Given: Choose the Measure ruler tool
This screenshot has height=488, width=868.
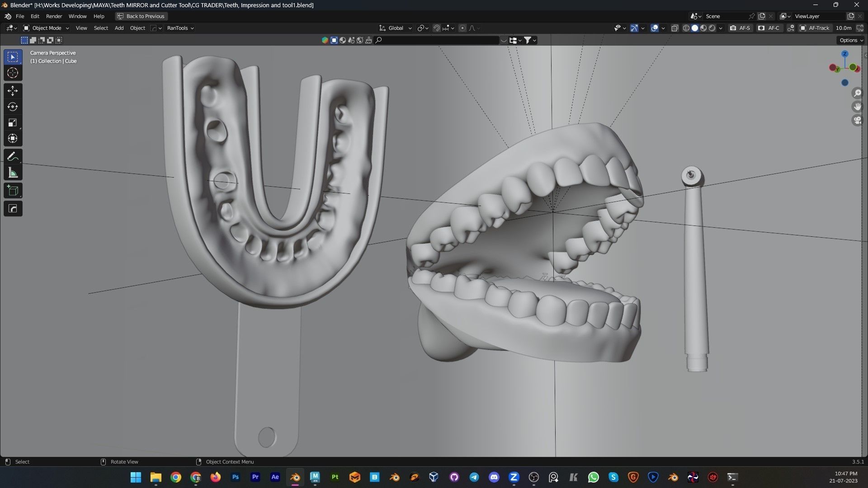Looking at the screenshot, I should pyautogui.click(x=13, y=173).
